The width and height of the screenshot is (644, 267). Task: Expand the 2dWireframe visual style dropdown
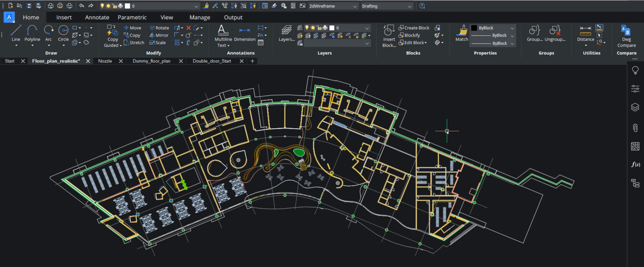pos(355,6)
